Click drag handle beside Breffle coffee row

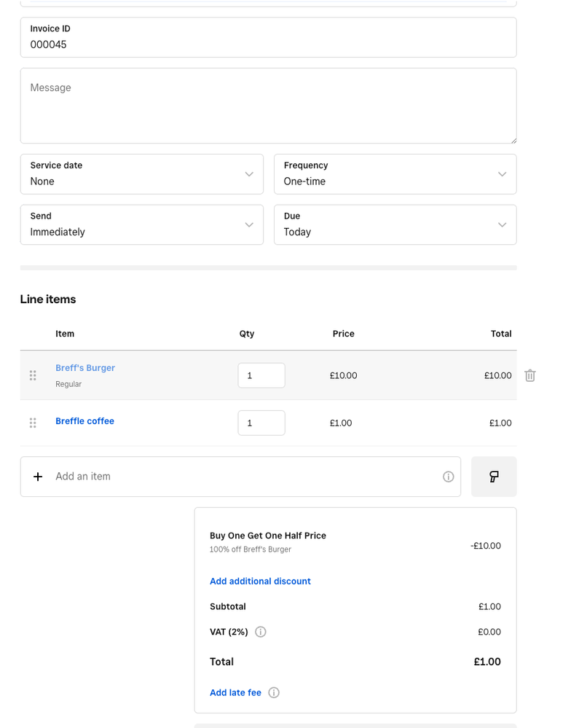33,423
